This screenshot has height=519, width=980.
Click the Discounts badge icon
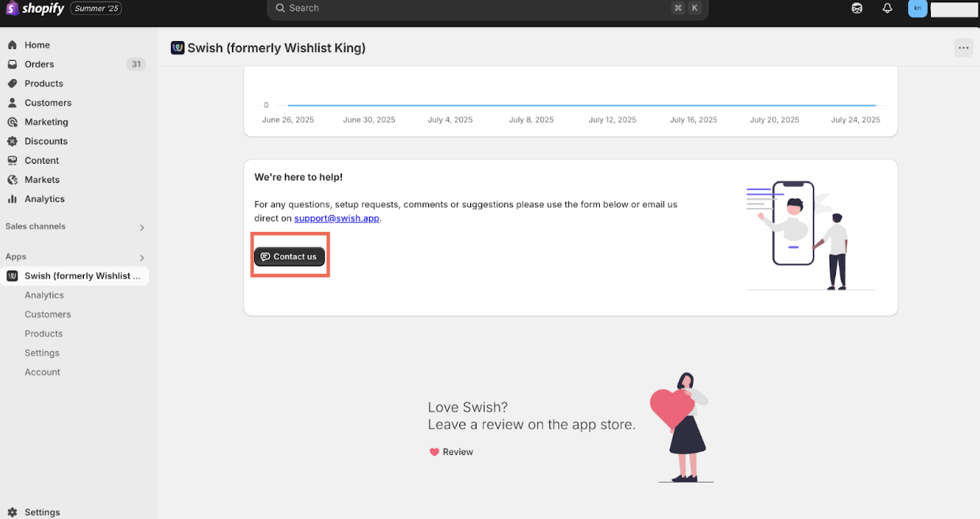coord(12,141)
